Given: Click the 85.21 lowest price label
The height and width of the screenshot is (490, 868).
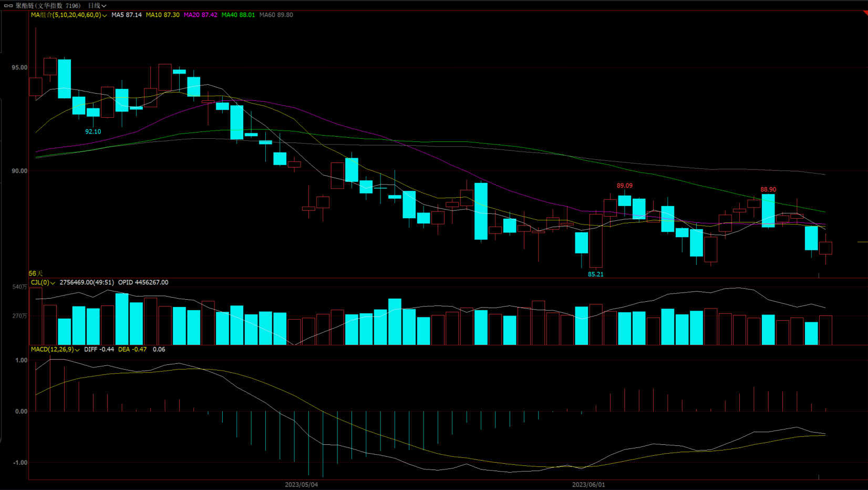Looking at the screenshot, I should pyautogui.click(x=596, y=274).
